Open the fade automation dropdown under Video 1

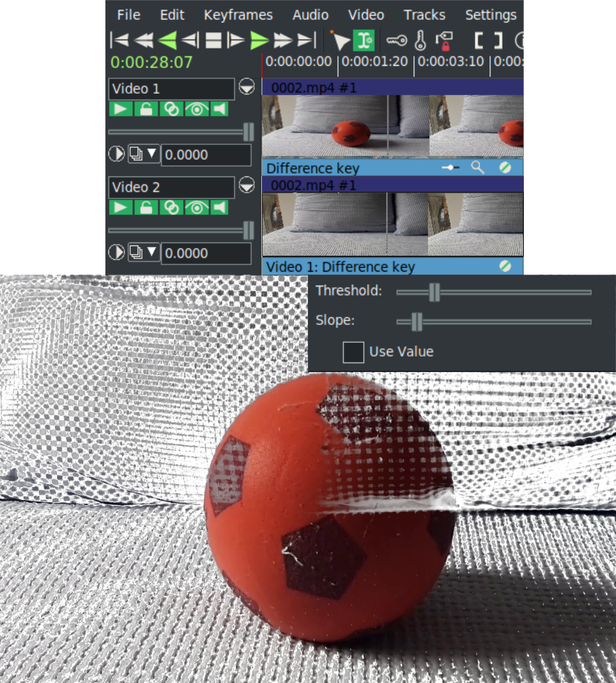(x=151, y=154)
